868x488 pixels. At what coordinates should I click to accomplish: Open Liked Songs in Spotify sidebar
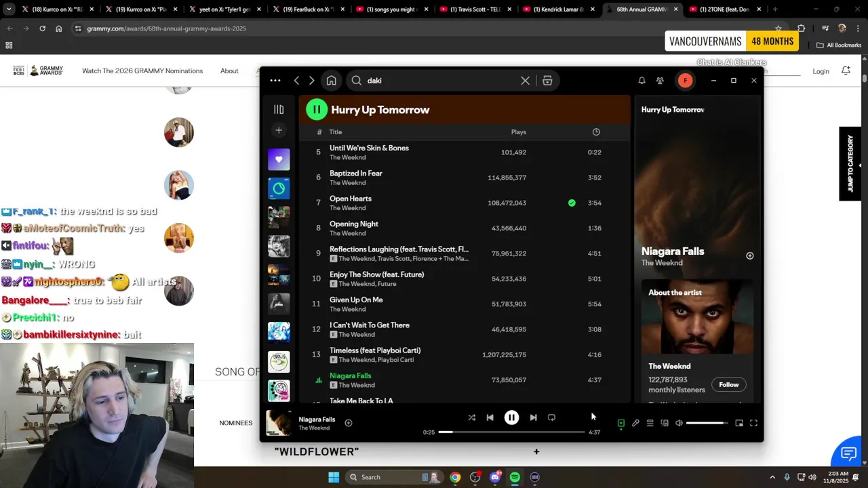tap(279, 159)
